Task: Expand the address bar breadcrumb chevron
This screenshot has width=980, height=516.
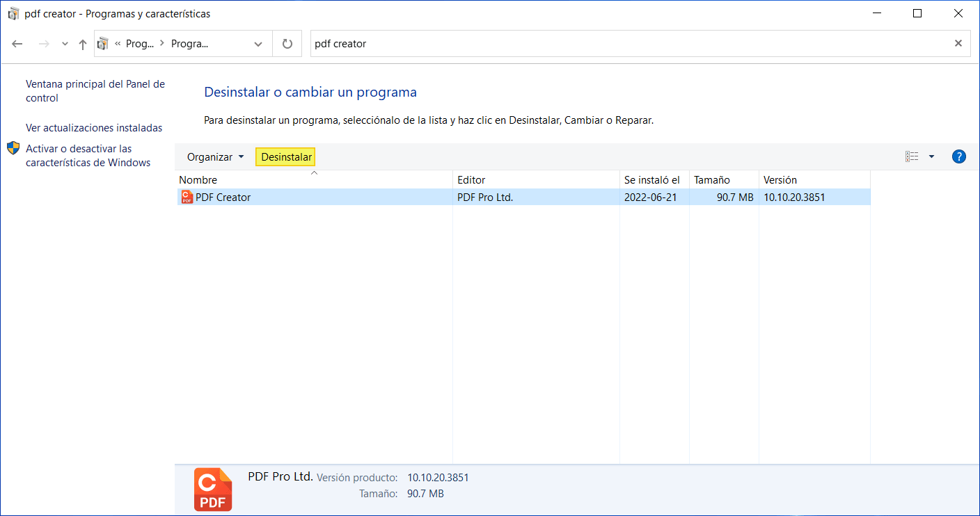Action: (x=258, y=43)
